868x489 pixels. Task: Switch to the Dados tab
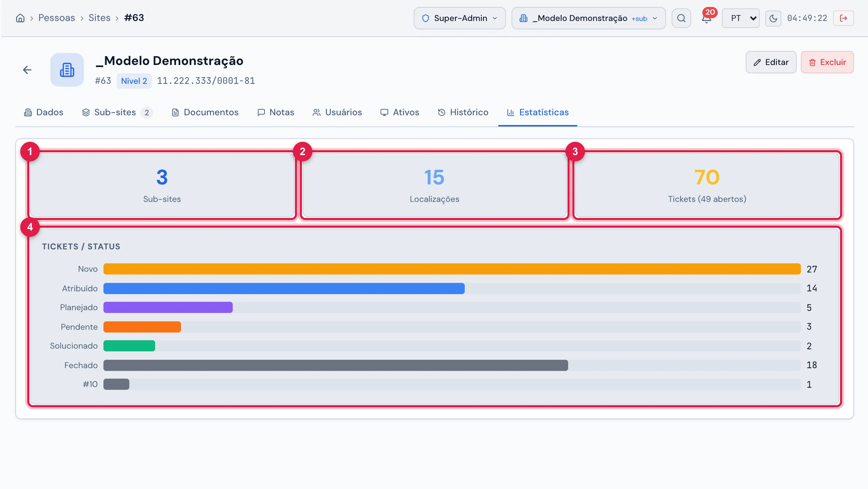[x=44, y=112]
